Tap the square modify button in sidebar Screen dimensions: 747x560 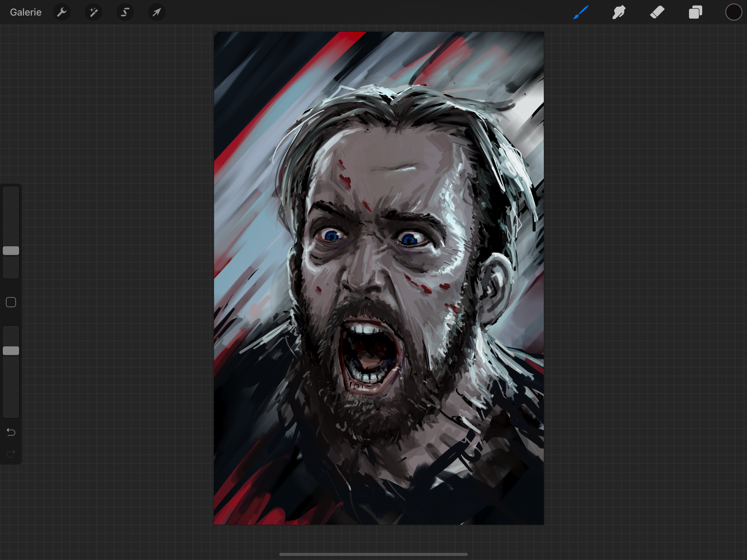pyautogui.click(x=11, y=302)
